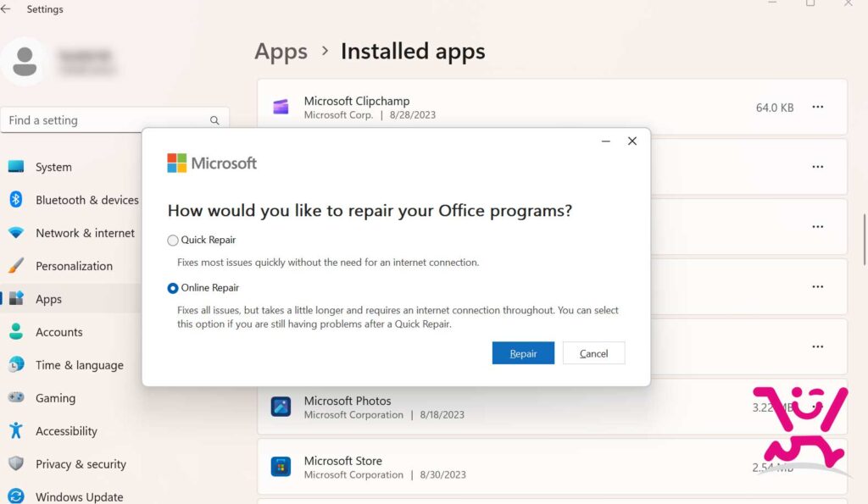Click the Repair button
The height and width of the screenshot is (504, 868).
click(x=523, y=353)
